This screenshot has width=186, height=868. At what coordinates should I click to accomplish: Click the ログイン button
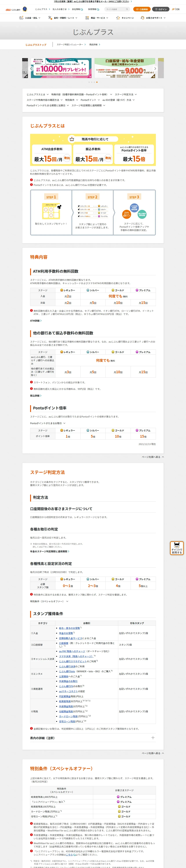(x=161, y=9)
